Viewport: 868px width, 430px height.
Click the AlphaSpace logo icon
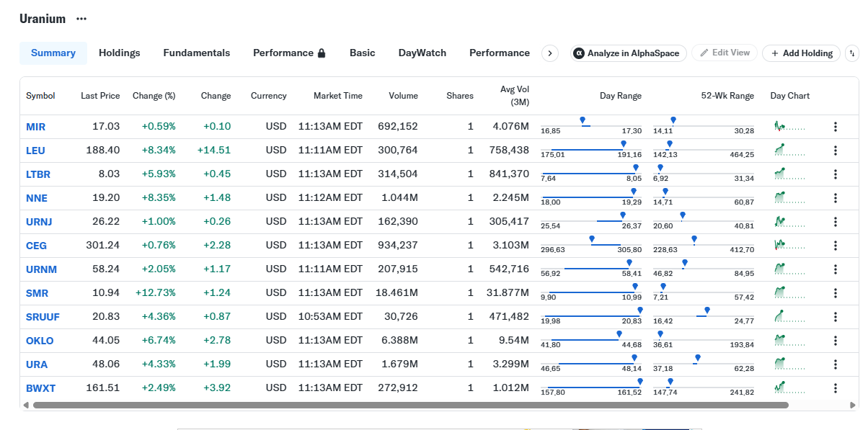(x=578, y=53)
